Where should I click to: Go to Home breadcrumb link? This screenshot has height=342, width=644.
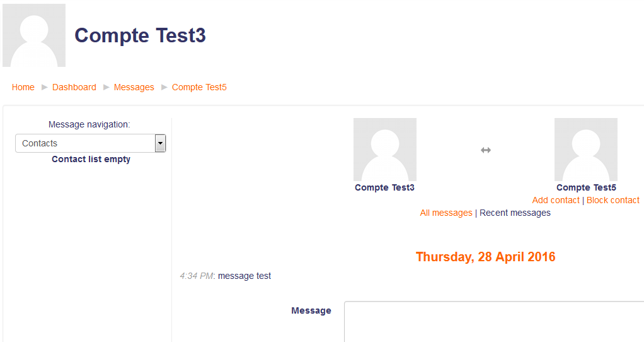pos(23,87)
